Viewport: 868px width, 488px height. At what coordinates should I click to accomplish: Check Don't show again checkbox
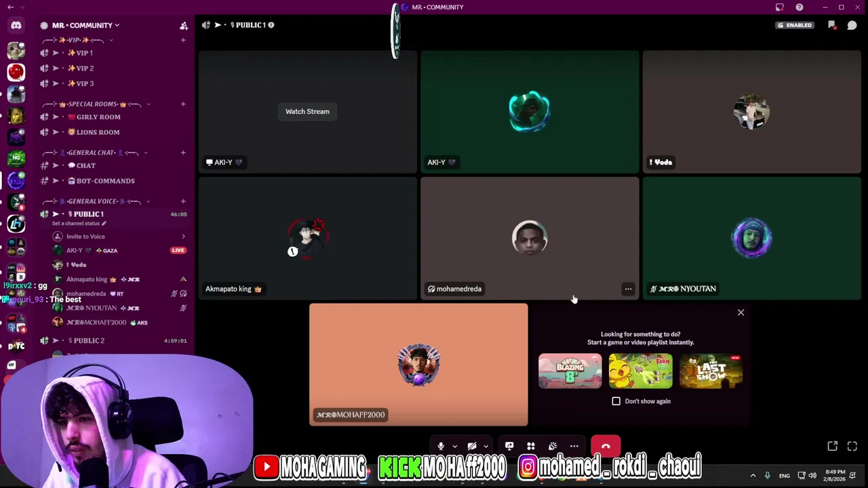pos(616,401)
